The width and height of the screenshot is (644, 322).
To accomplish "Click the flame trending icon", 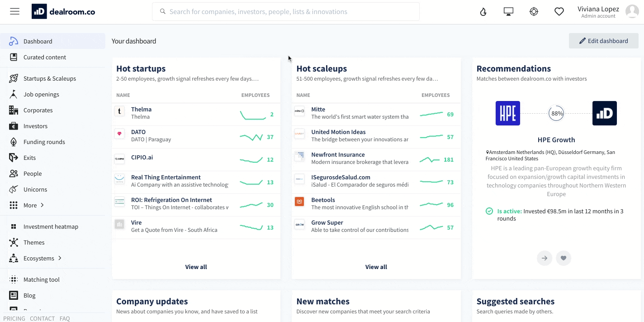I will point(483,12).
